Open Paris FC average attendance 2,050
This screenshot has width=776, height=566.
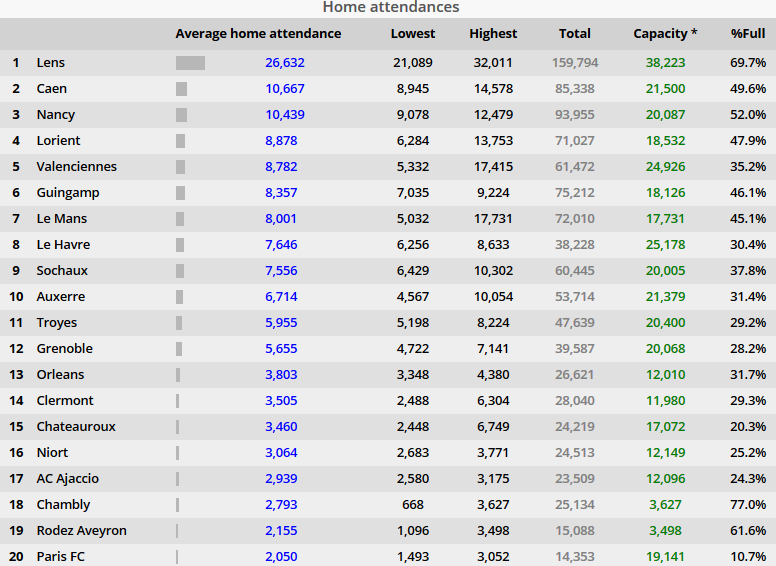(281, 557)
